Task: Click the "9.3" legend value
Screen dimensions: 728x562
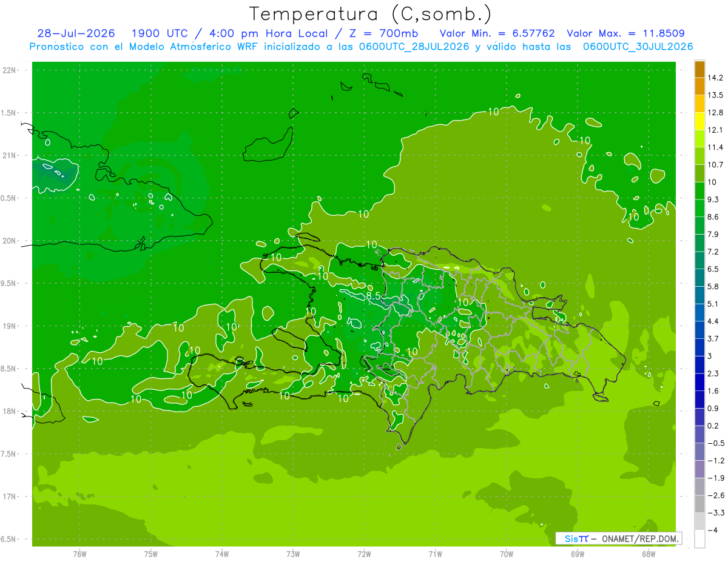Action: pyautogui.click(x=713, y=199)
